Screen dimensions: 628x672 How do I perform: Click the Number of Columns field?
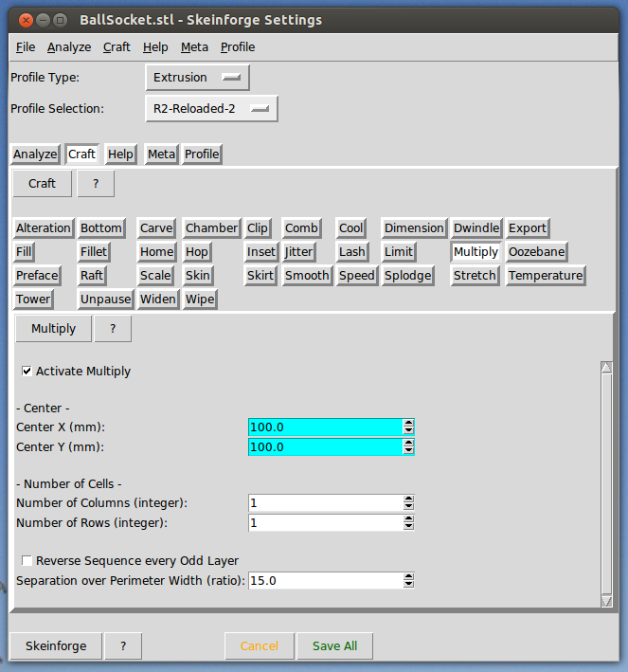point(332,503)
